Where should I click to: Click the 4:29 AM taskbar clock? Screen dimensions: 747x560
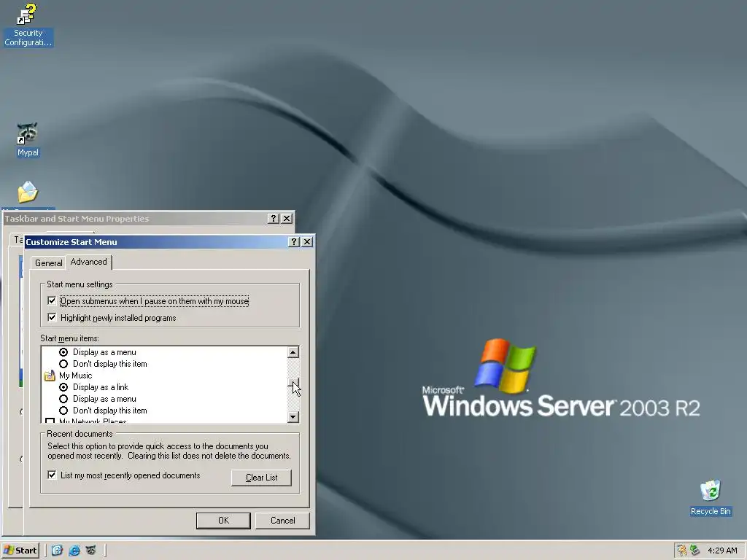722,551
